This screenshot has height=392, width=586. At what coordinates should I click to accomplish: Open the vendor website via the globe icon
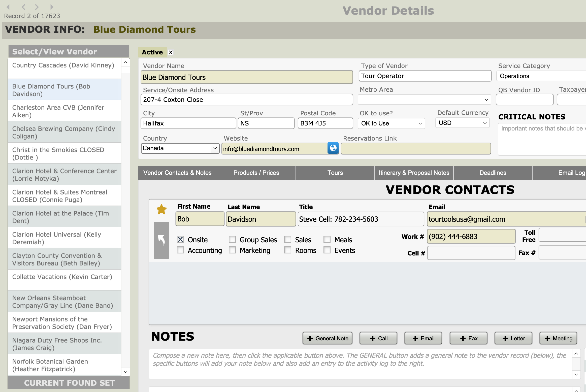click(x=333, y=148)
